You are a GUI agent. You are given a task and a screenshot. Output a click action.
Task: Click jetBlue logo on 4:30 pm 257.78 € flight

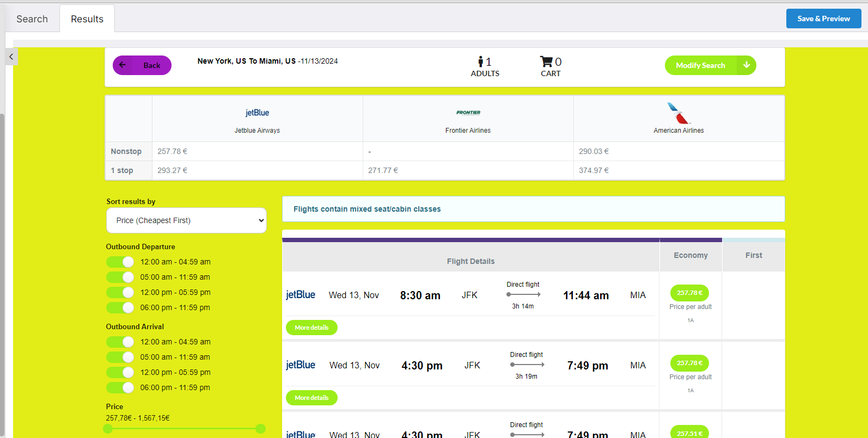[301, 365]
